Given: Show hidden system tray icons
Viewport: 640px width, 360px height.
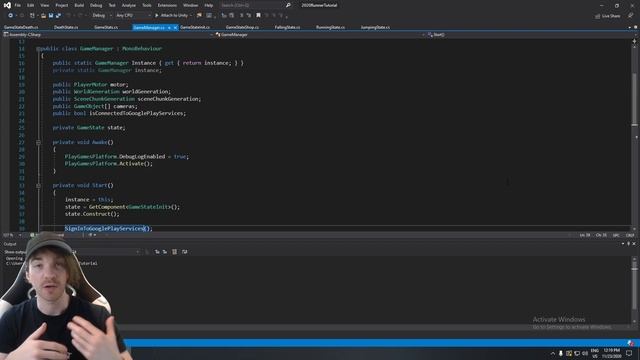Looking at the screenshot, I should point(553,353).
